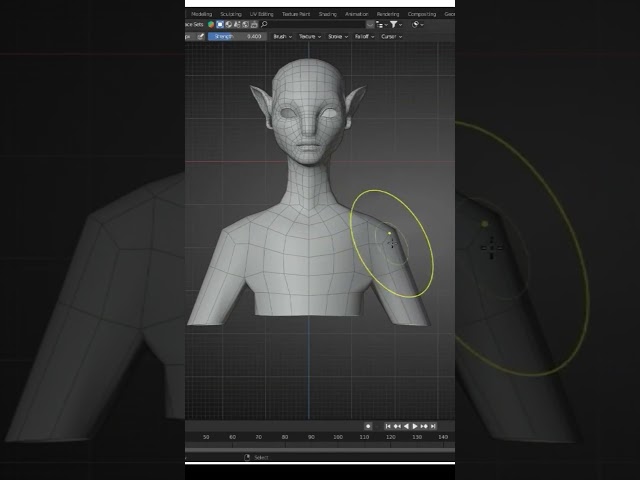Switch to the Modeling workspace tab

pyautogui.click(x=202, y=14)
